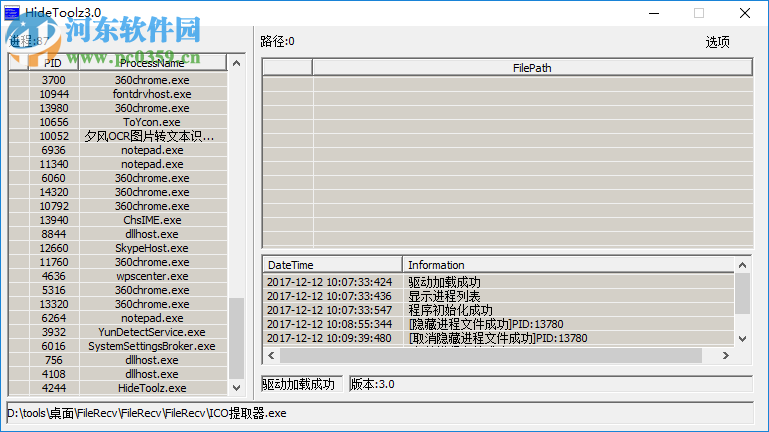This screenshot has height=432, width=769.
Task: Click process list scroll up arrow
Action: [236, 63]
